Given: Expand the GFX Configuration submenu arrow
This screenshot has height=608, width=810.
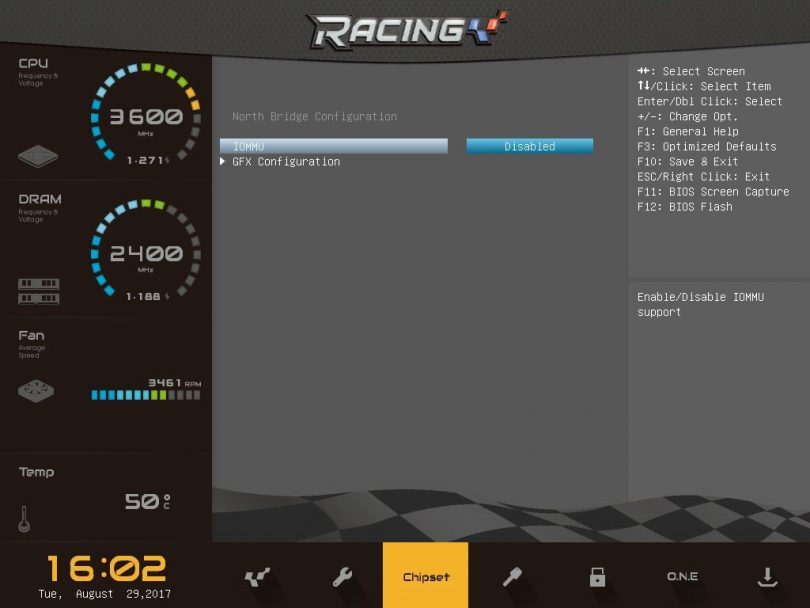Looking at the screenshot, I should (223, 162).
